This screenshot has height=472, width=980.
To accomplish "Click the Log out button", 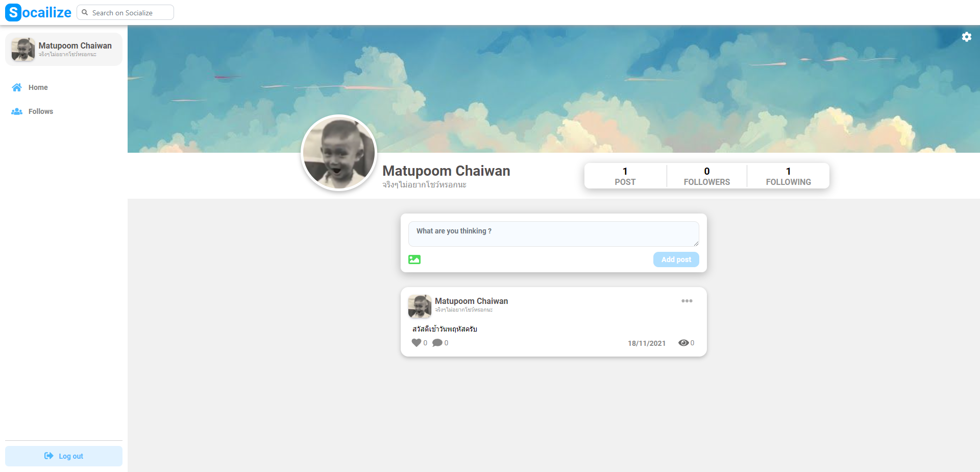I will click(64, 456).
